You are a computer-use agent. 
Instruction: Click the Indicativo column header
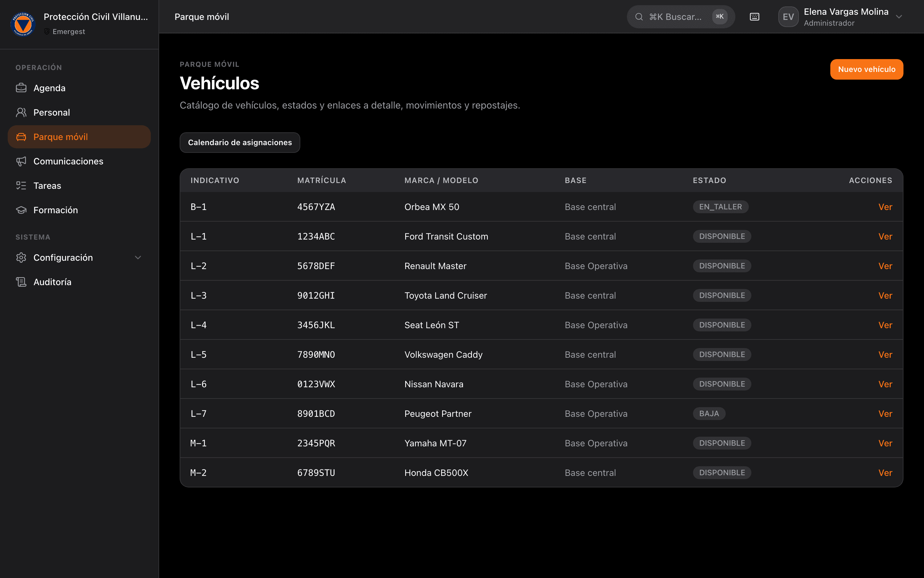pyautogui.click(x=215, y=180)
